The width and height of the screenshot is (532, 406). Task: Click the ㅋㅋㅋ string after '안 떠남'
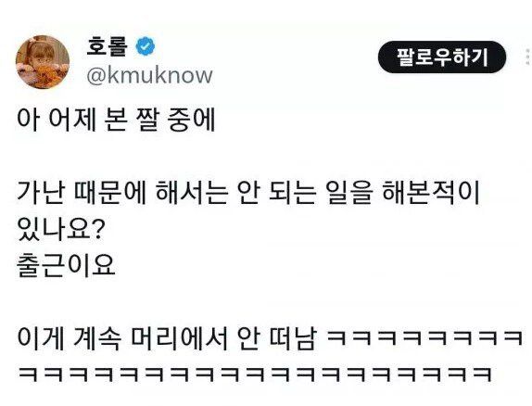click(x=424, y=337)
